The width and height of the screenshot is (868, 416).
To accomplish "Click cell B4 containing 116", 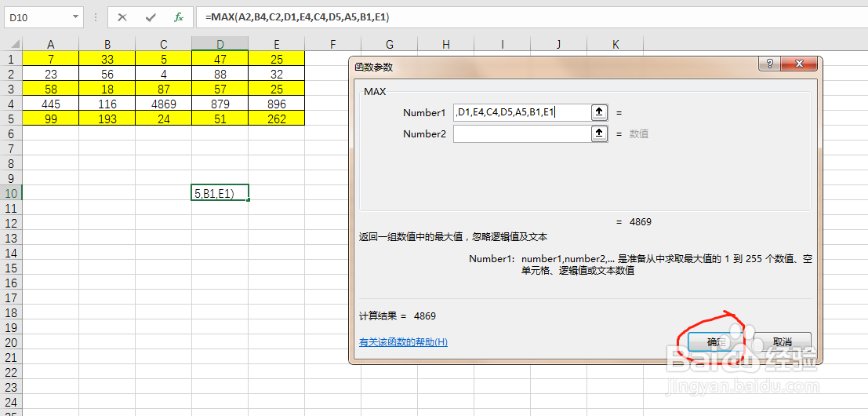I will point(107,104).
